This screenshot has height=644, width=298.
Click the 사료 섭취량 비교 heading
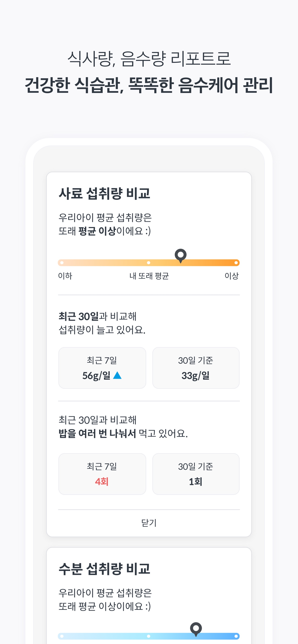[x=104, y=194]
